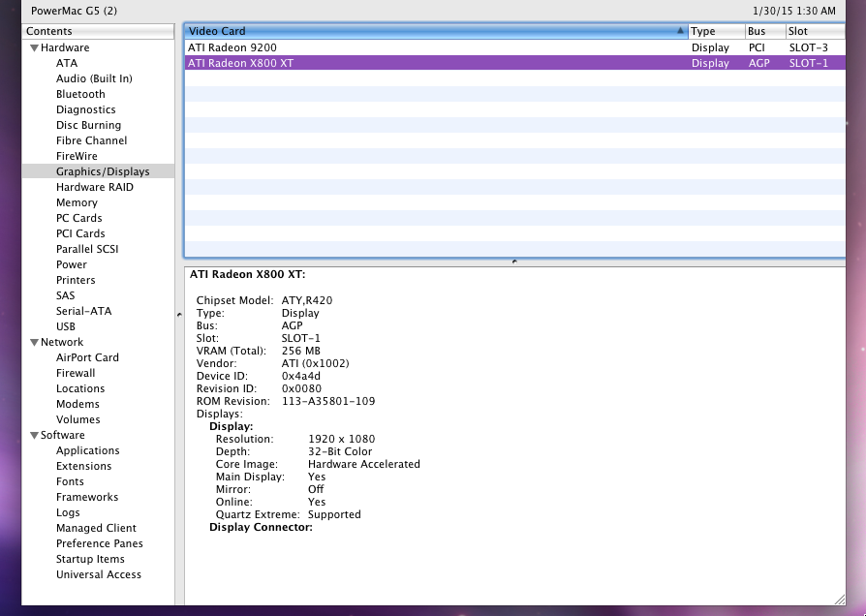Select PC Cards entry
866x616 pixels.
pyautogui.click(x=79, y=218)
